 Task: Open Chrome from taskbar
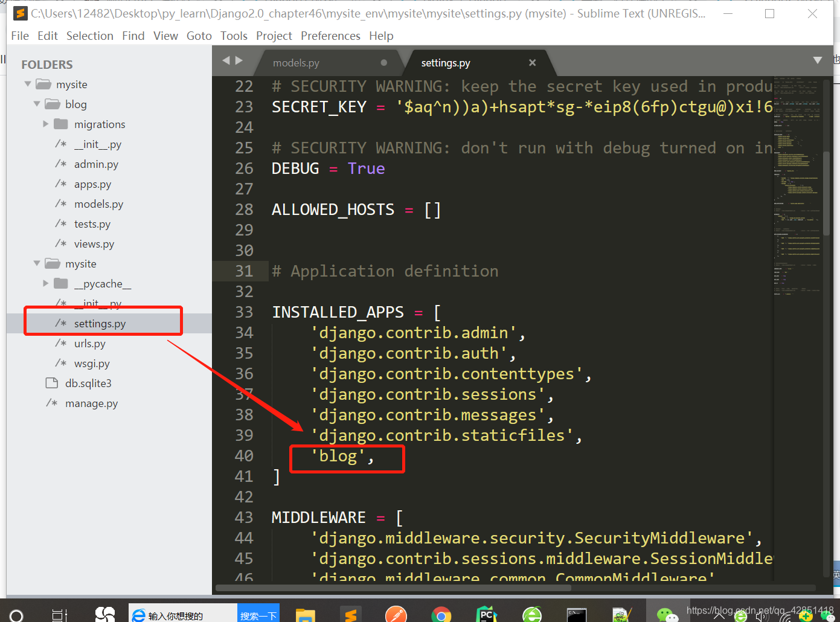tap(441, 615)
